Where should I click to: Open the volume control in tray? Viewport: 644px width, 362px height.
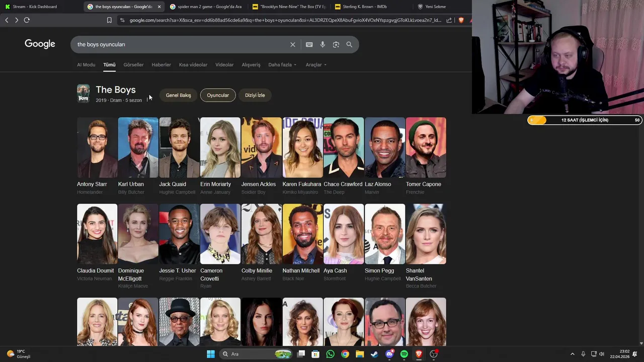(x=602, y=354)
